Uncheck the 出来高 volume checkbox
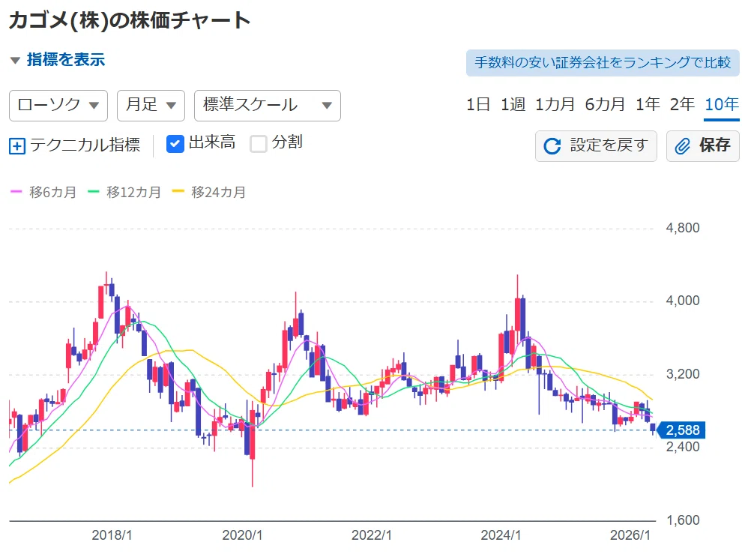 click(175, 144)
